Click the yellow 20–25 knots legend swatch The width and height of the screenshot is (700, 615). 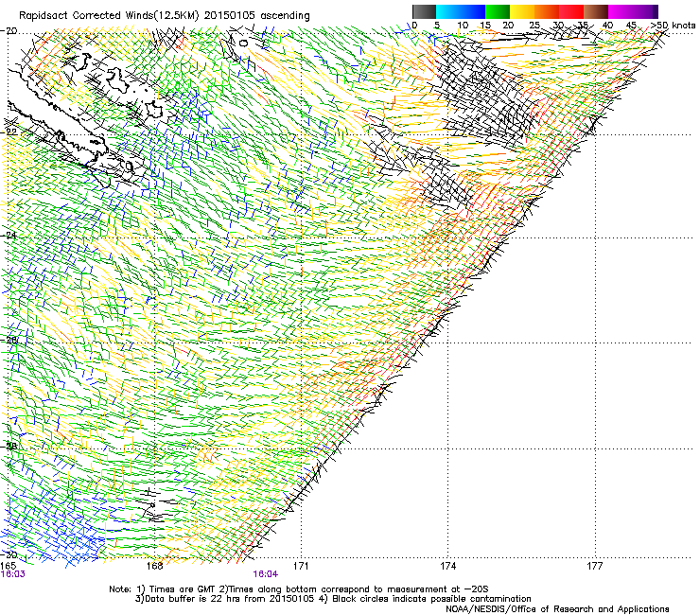(x=522, y=11)
